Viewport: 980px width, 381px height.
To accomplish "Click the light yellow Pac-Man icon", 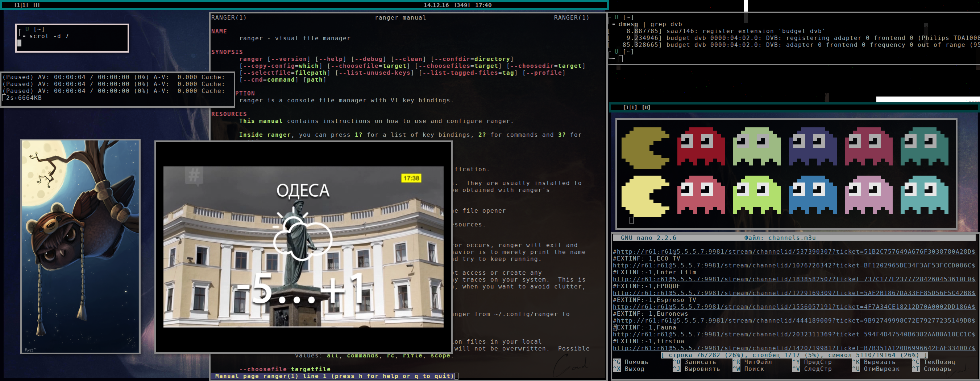I will (x=645, y=196).
